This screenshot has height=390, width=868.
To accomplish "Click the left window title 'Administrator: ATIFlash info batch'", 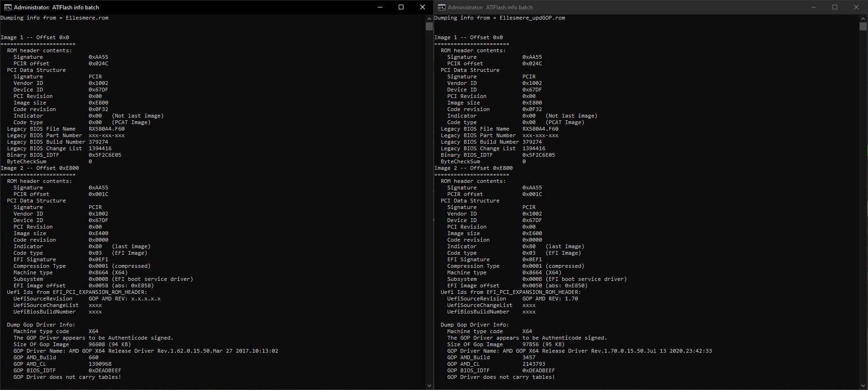I will pyautogui.click(x=56, y=7).
